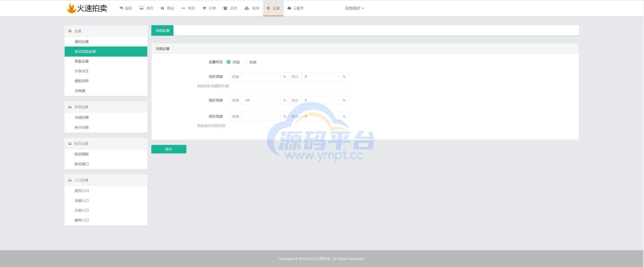
Task: Click the 设置 gear icon
Action: click(268, 8)
